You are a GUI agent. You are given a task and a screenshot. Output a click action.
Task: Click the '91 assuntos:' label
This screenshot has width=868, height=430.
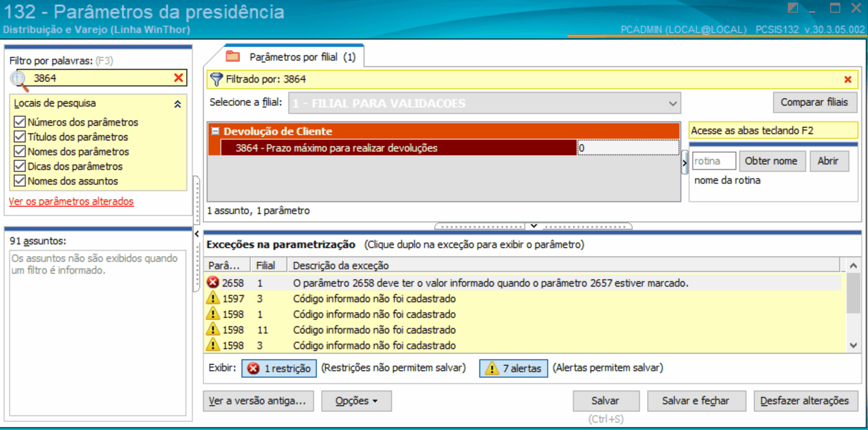click(x=38, y=241)
